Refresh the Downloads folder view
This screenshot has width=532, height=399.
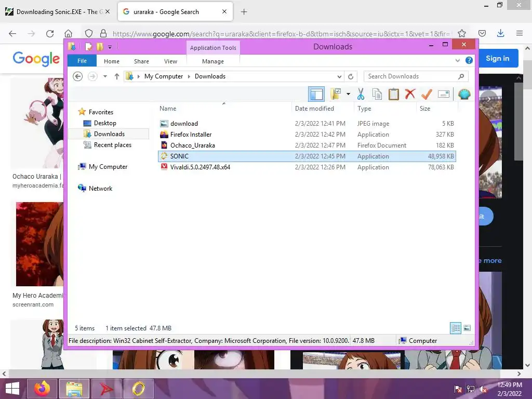[351, 77]
